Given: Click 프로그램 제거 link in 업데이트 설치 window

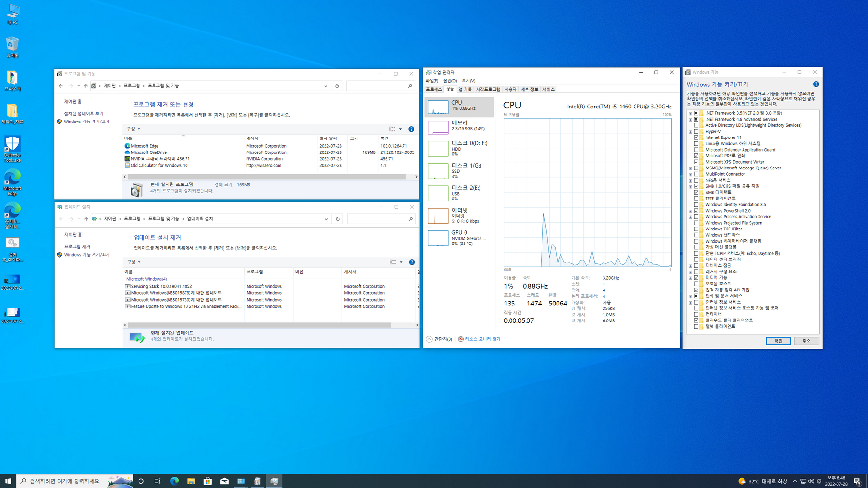Looking at the screenshot, I should click(x=77, y=246).
